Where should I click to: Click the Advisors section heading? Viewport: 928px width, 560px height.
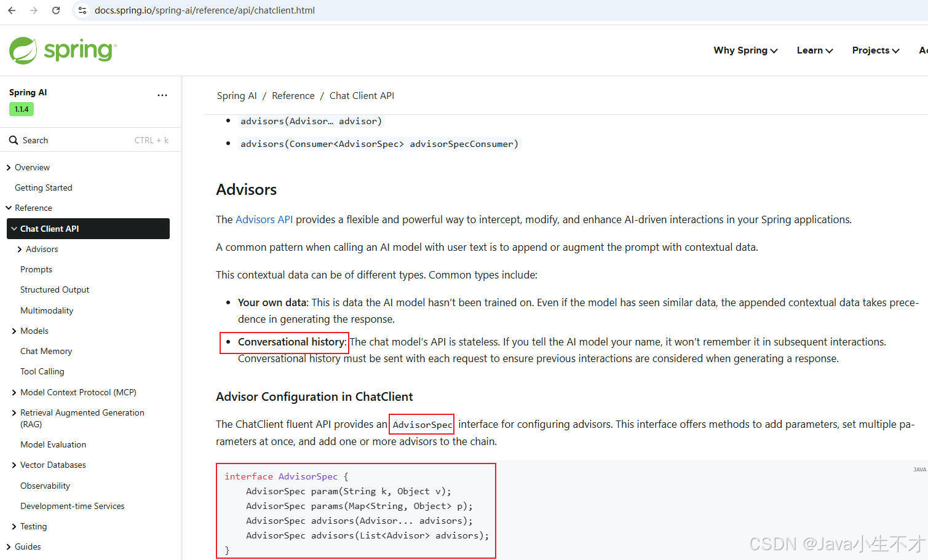[247, 189]
